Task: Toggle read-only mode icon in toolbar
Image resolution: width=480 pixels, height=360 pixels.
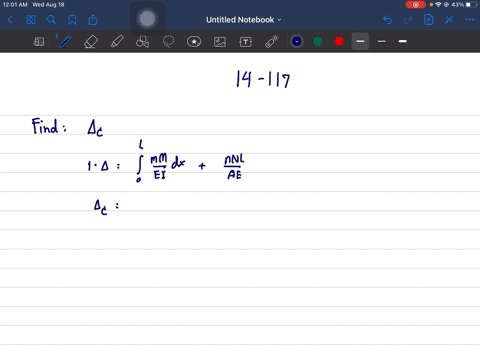Action: point(39,42)
